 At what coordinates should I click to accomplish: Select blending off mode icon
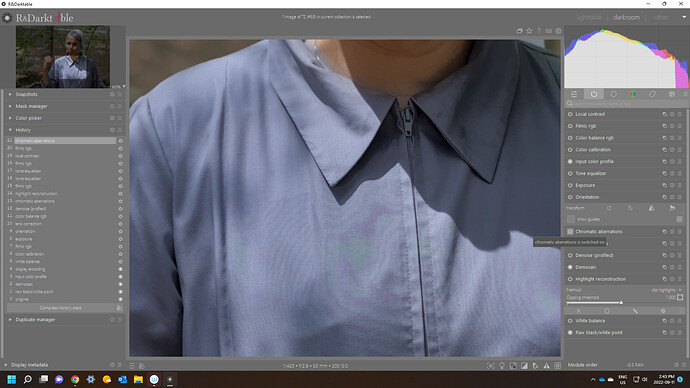pos(579,311)
